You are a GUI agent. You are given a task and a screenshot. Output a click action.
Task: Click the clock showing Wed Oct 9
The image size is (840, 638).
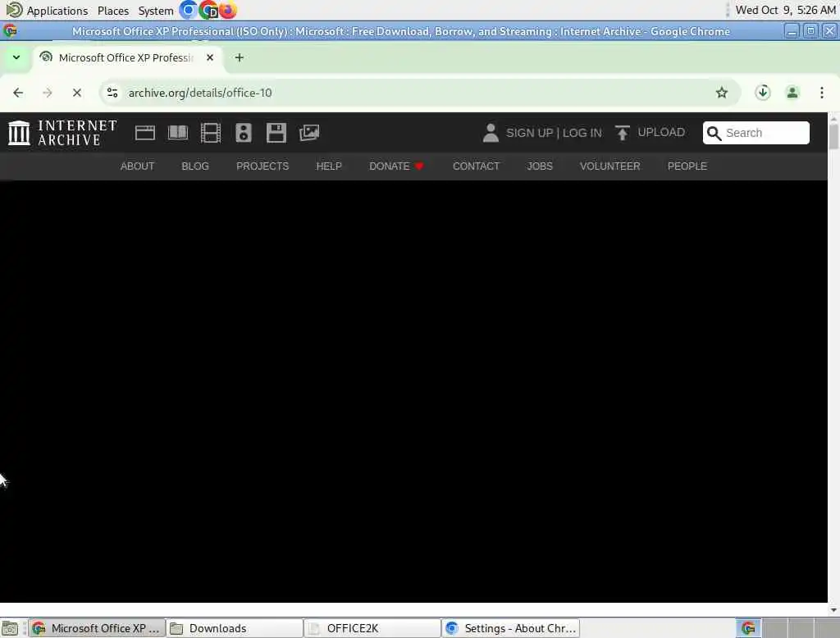(x=785, y=10)
